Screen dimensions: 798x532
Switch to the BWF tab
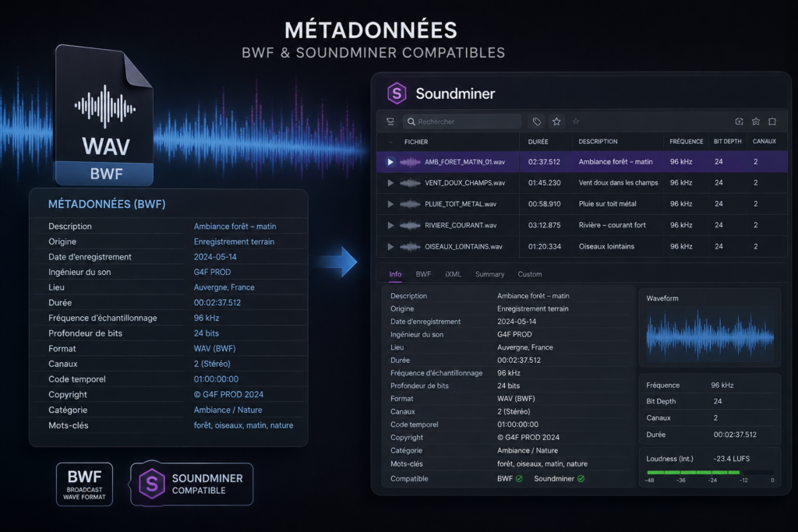pyautogui.click(x=423, y=274)
